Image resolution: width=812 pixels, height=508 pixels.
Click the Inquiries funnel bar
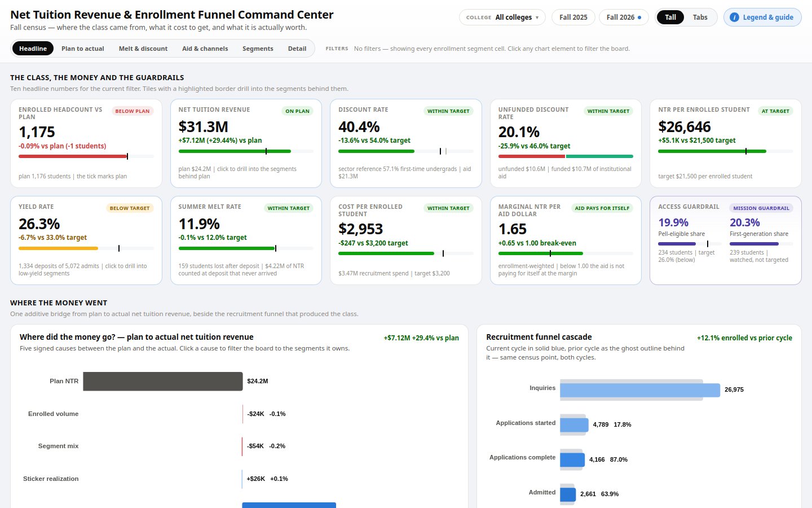coord(640,390)
